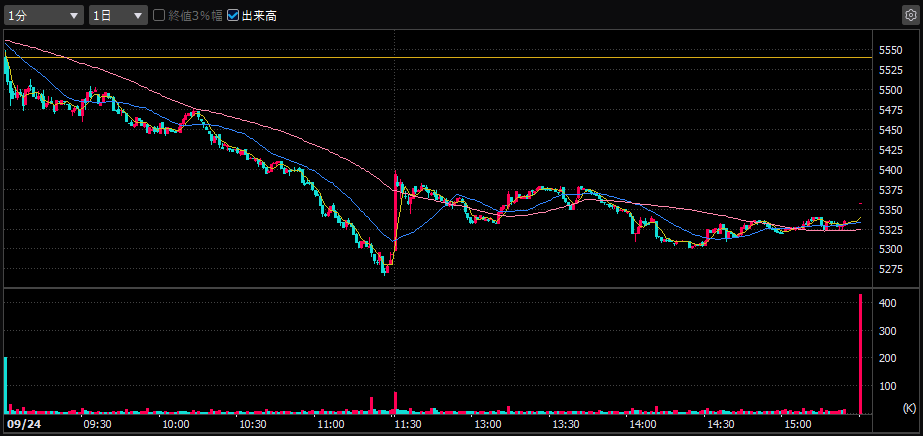The height and width of the screenshot is (436, 923).
Task: Click the tall closing volume bar at far right
Action: click(860, 354)
